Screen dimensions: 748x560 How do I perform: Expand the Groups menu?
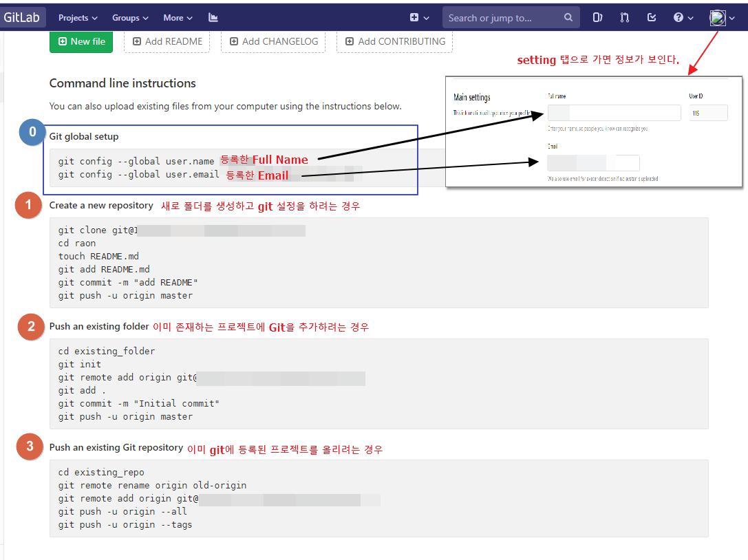[130, 18]
